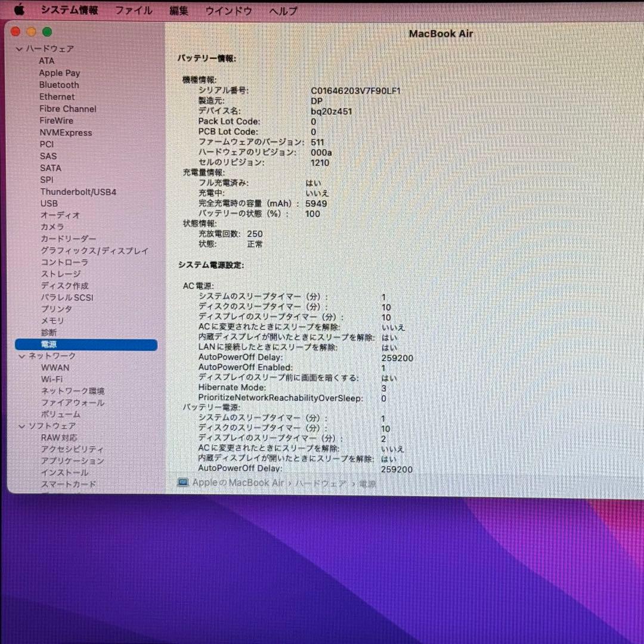Select Bluetooth in the sidebar
The height and width of the screenshot is (644, 644).
[59, 85]
